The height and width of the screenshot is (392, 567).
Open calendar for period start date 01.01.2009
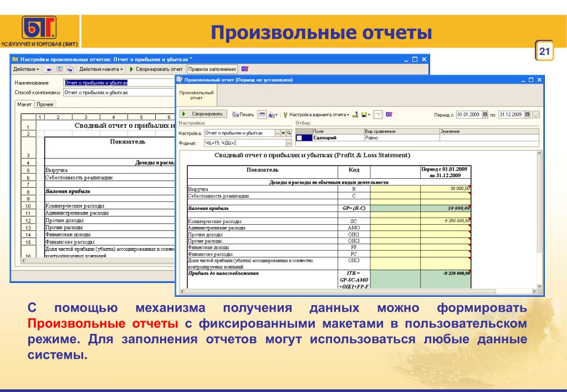[486, 115]
